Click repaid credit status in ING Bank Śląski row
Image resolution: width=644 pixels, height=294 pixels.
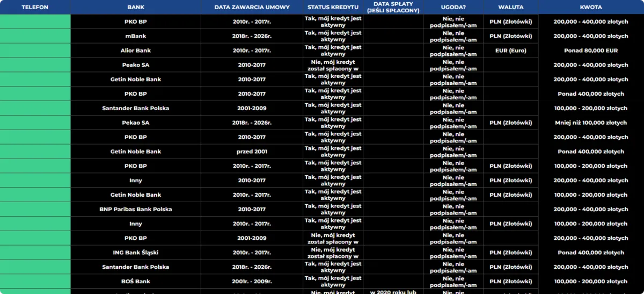(x=333, y=253)
